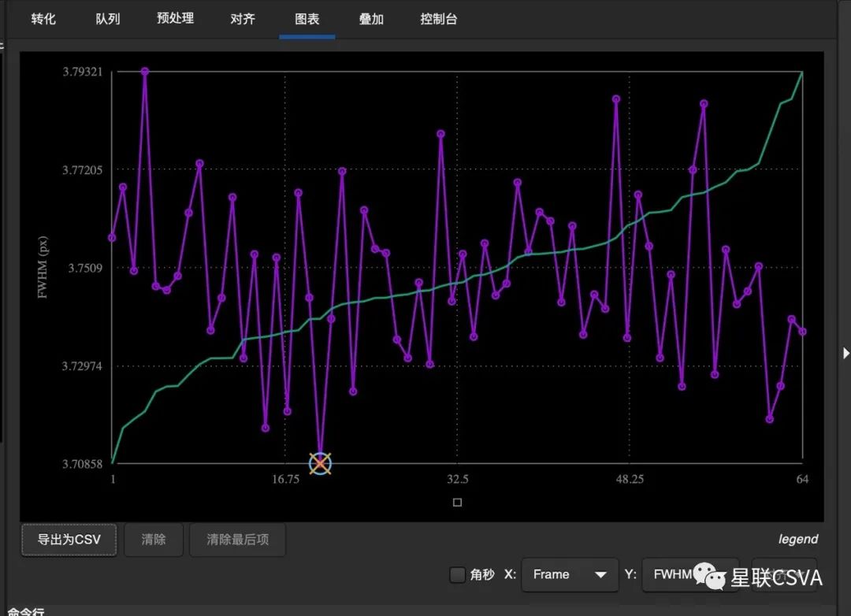Viewport: 851px width, 616px height.
Task: Open the 控制台 tab
Action: pos(439,19)
